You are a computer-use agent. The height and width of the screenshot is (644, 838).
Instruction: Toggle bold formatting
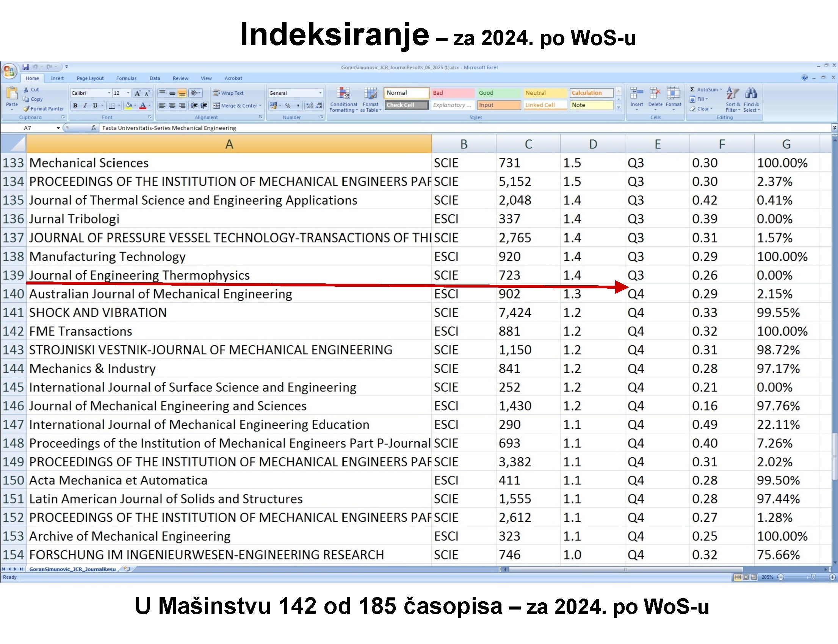point(75,106)
